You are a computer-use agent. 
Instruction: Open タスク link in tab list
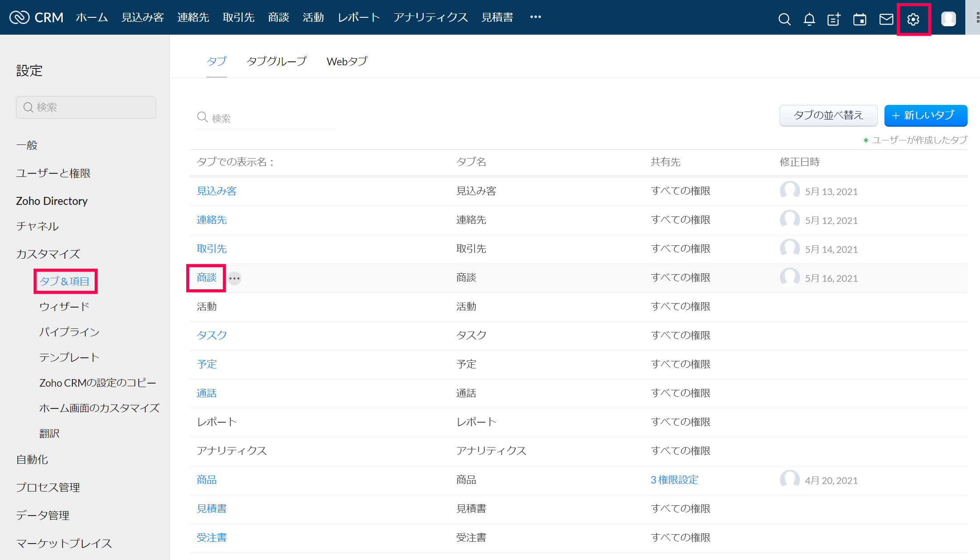pyautogui.click(x=212, y=336)
